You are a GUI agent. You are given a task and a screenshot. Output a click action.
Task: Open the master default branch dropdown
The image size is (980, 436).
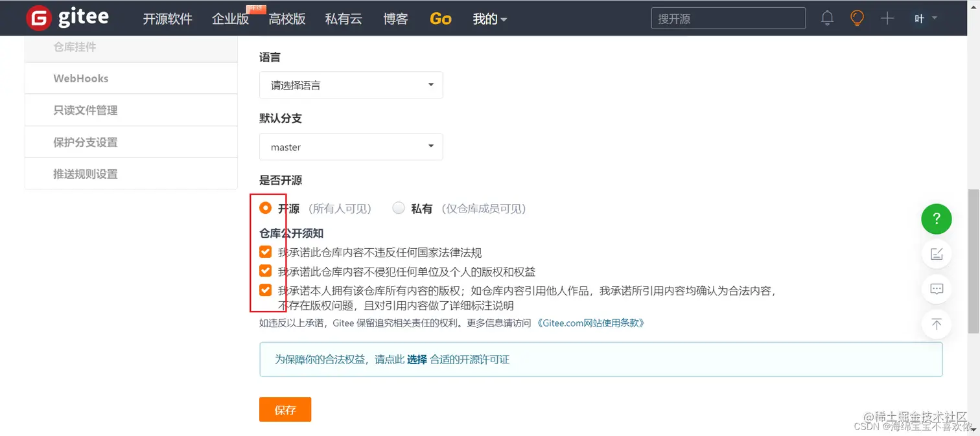click(351, 147)
